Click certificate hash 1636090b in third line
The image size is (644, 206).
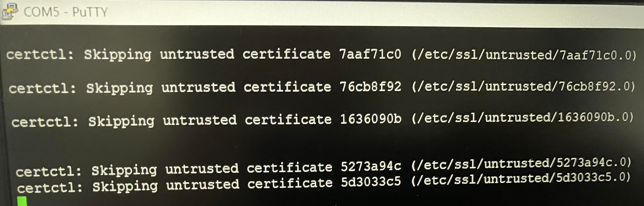371,119
